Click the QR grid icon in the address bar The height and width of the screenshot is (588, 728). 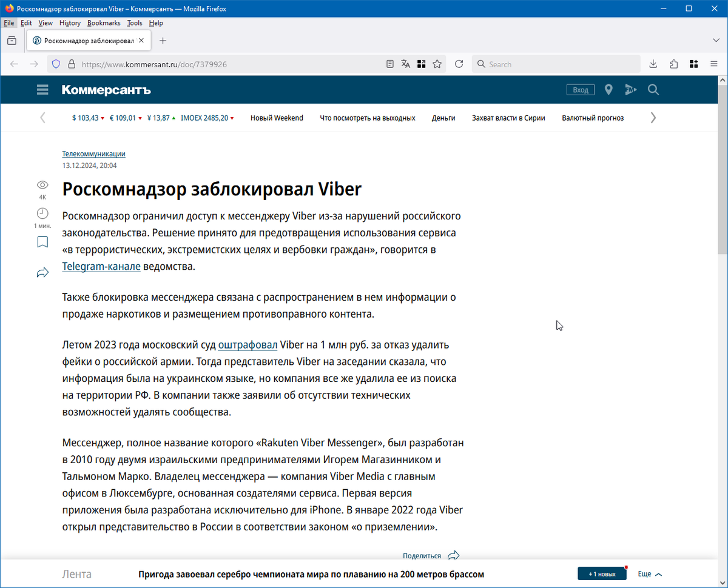click(x=421, y=64)
